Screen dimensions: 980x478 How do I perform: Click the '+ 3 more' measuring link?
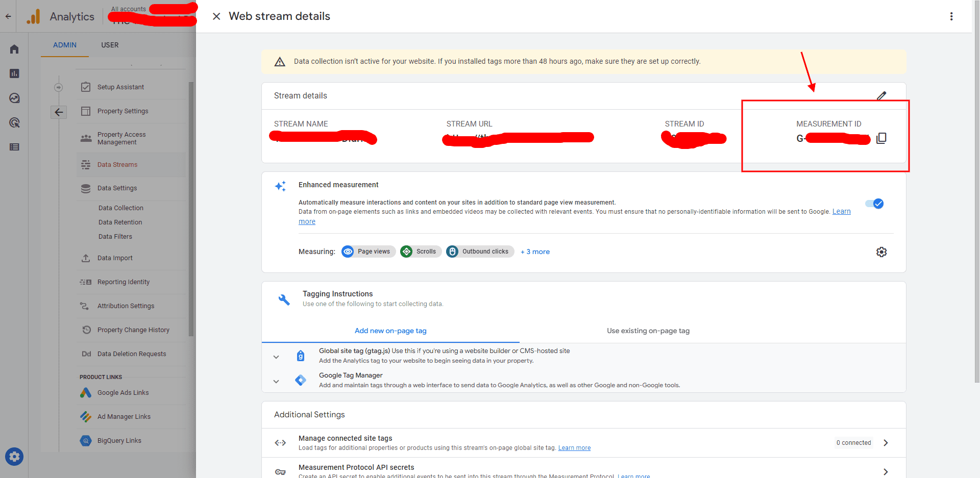point(535,251)
